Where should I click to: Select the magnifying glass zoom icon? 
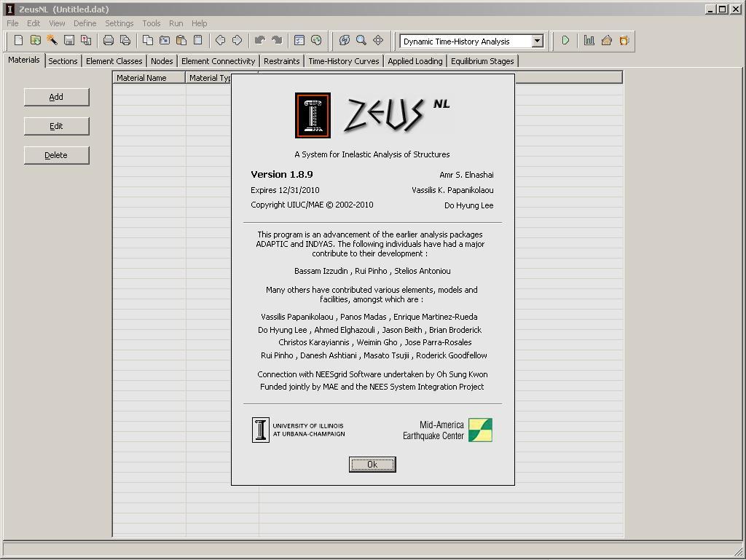click(361, 40)
